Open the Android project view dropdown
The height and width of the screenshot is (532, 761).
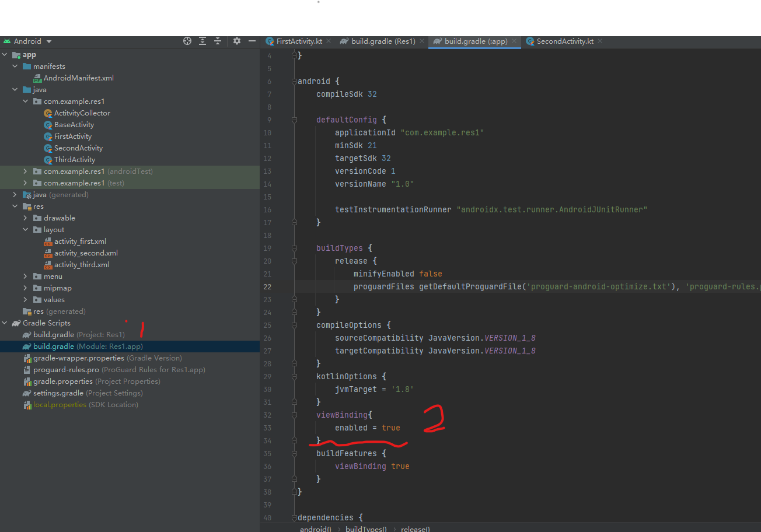pos(49,41)
